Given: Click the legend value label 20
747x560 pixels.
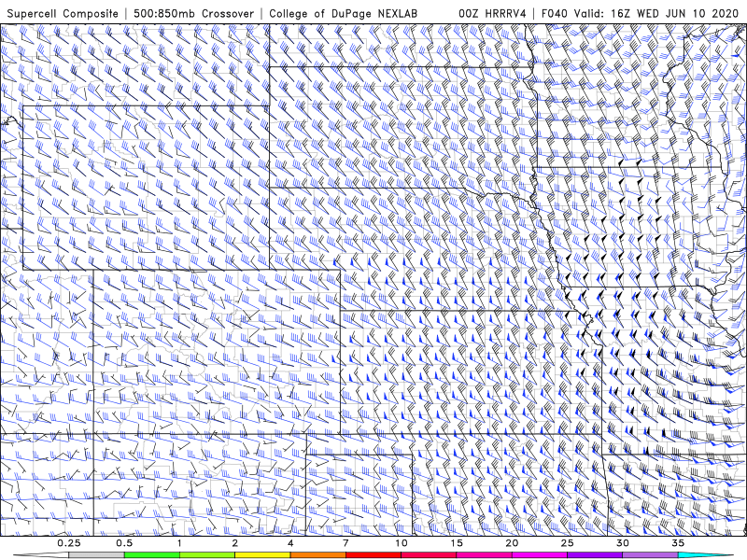Looking at the screenshot, I should pyautogui.click(x=512, y=543).
